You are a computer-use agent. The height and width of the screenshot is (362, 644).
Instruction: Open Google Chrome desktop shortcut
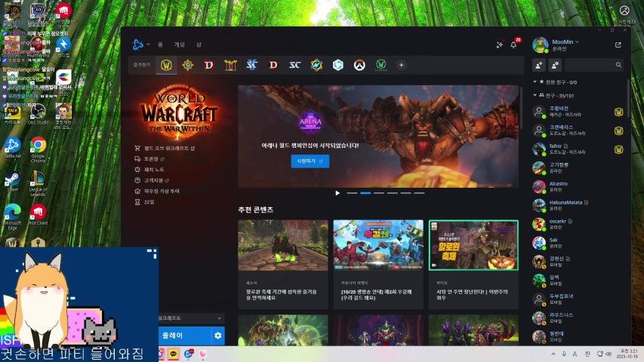coord(38,149)
